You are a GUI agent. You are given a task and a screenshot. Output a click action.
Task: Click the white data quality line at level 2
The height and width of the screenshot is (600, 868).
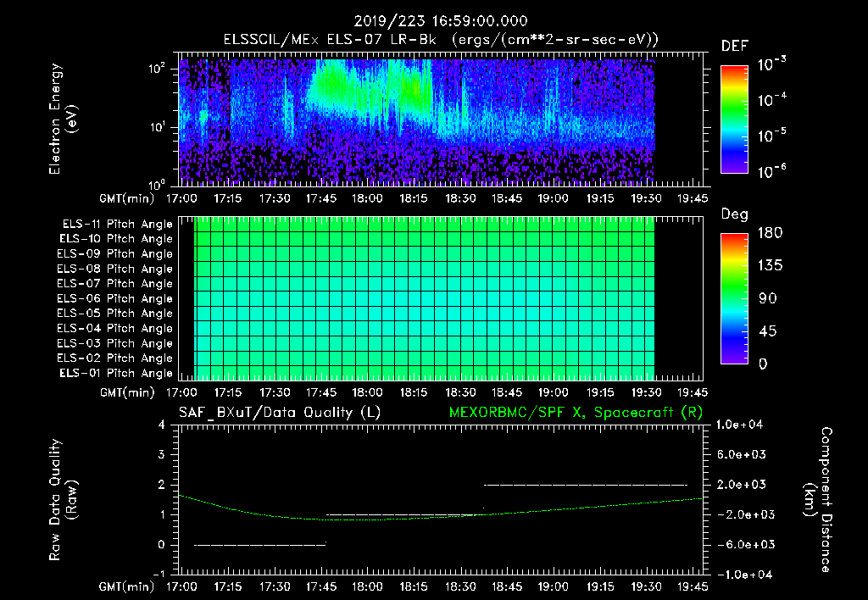586,485
